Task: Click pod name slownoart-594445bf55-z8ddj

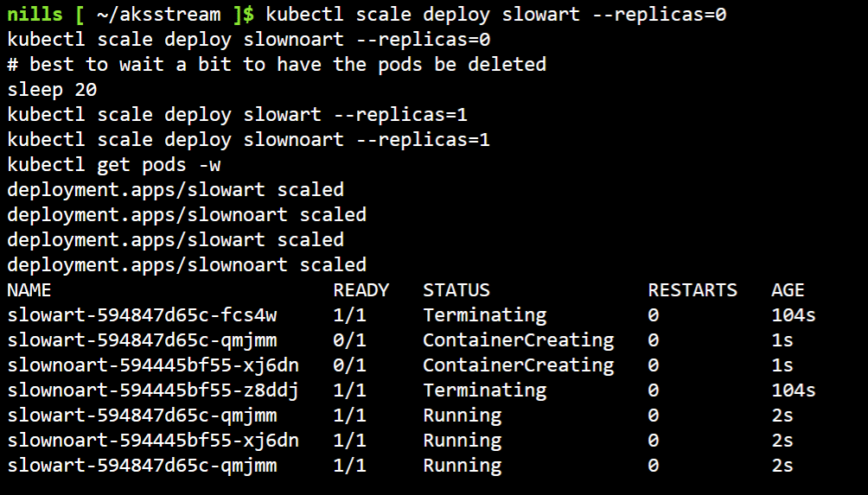Action: coord(153,390)
